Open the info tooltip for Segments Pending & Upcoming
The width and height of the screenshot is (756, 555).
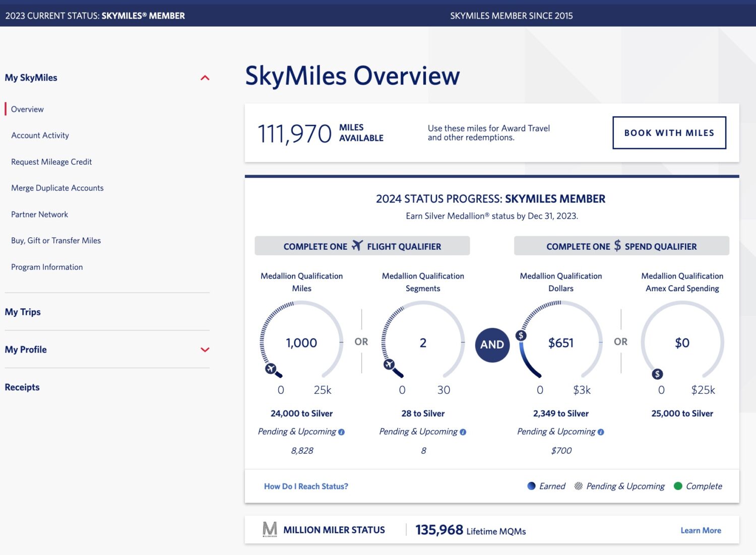coord(463,432)
